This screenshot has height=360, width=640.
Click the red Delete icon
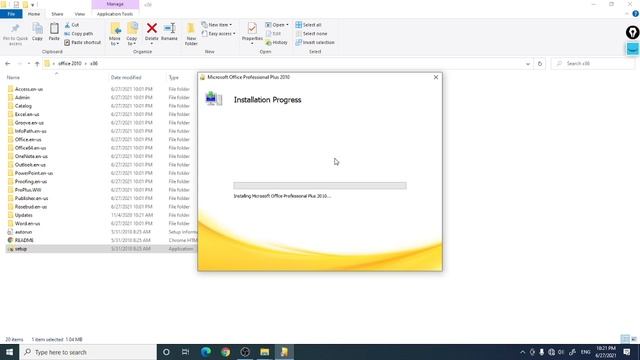(151, 28)
